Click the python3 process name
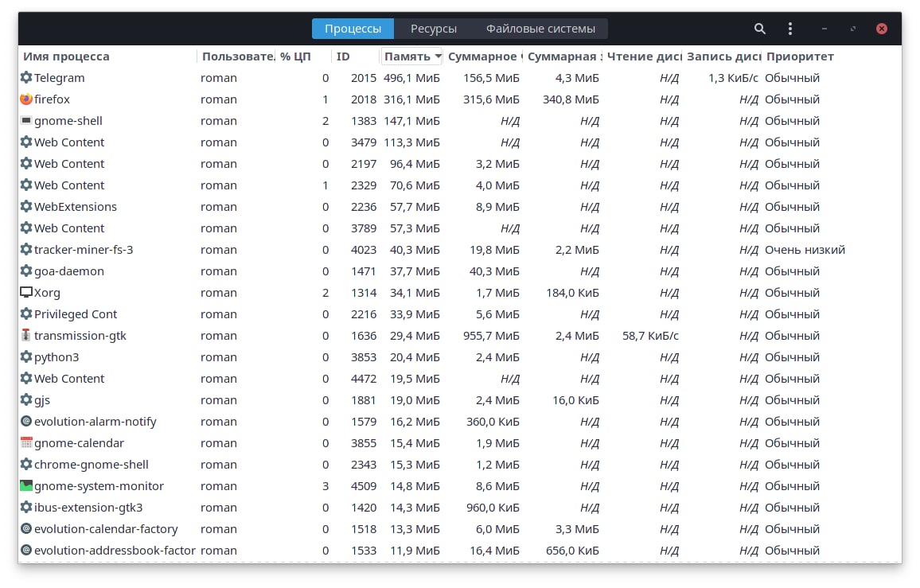 click(x=57, y=357)
